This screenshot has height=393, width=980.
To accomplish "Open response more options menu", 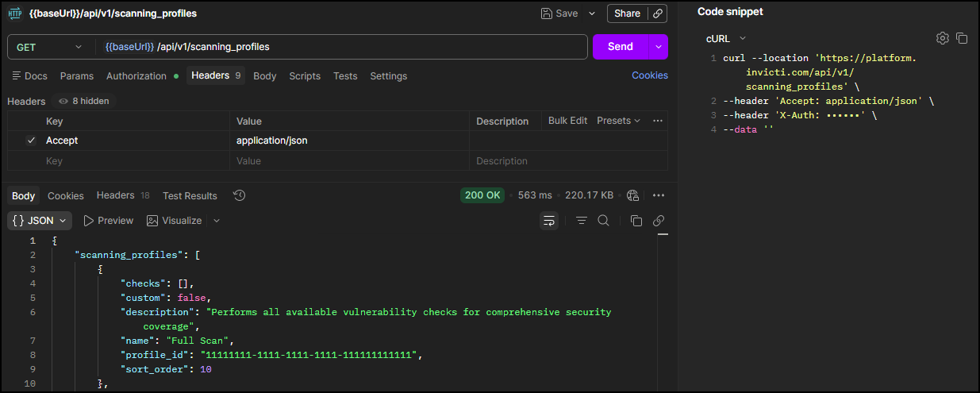I will click(x=659, y=195).
